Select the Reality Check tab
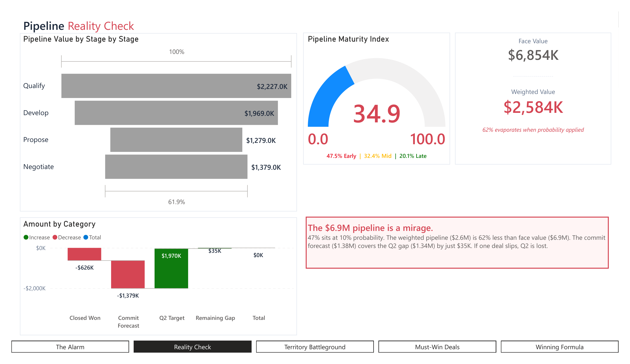This screenshot has width=630, height=364. (x=192, y=347)
